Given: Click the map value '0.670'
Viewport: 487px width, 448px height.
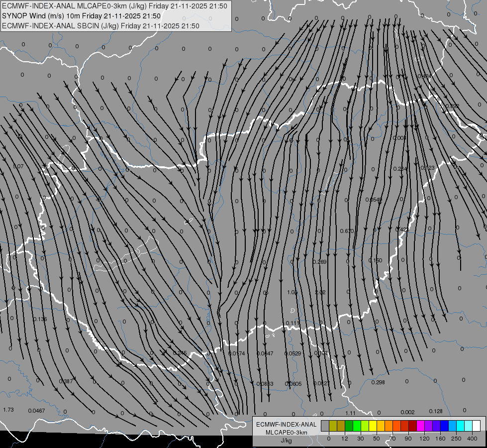Looking at the screenshot, I should (347, 231).
